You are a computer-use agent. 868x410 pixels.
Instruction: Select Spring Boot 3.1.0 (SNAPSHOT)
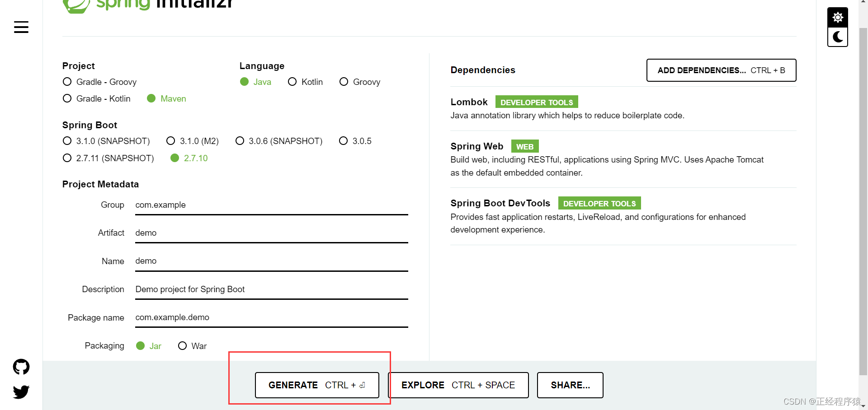(x=106, y=141)
